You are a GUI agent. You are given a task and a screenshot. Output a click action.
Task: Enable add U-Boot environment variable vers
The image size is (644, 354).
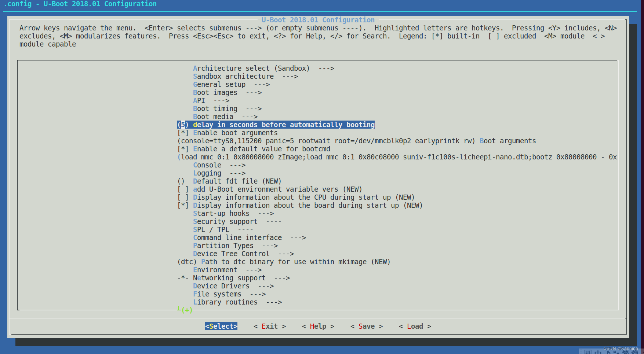click(183, 189)
